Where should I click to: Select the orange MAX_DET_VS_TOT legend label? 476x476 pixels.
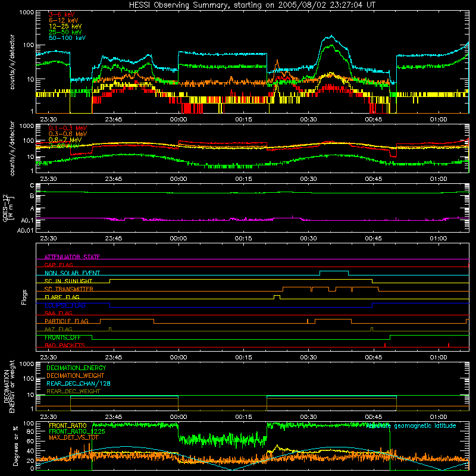coord(74,437)
